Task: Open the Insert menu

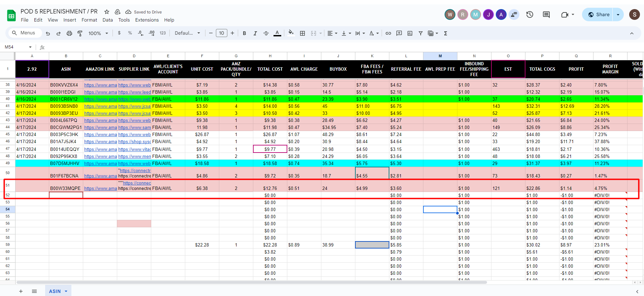Action: 70,20
